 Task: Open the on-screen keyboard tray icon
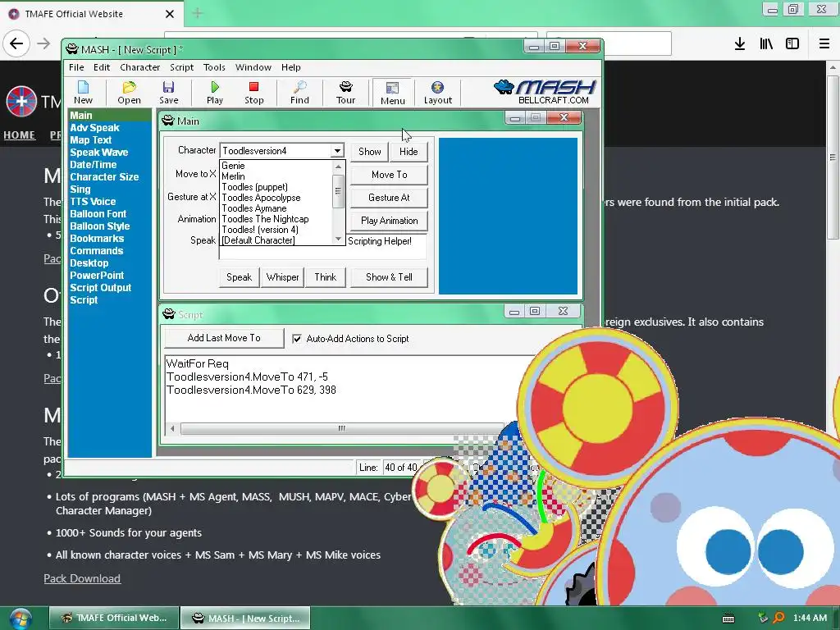pyautogui.click(x=728, y=619)
